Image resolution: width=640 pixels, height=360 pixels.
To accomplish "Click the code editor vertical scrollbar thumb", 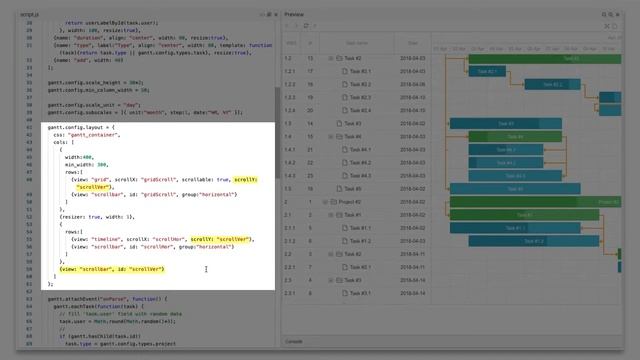I will pyautogui.click(x=278, y=133).
